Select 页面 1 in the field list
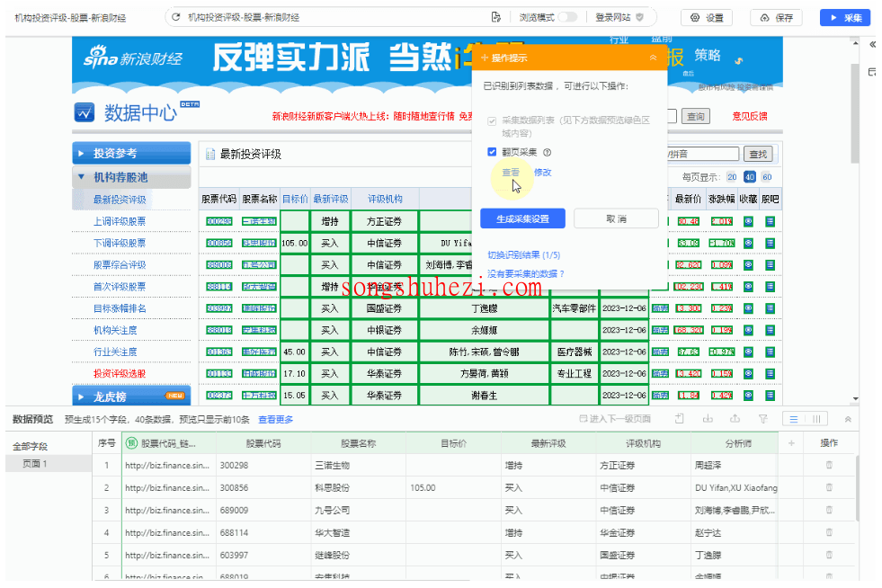The height and width of the screenshot is (588, 882). pyautogui.click(x=49, y=464)
